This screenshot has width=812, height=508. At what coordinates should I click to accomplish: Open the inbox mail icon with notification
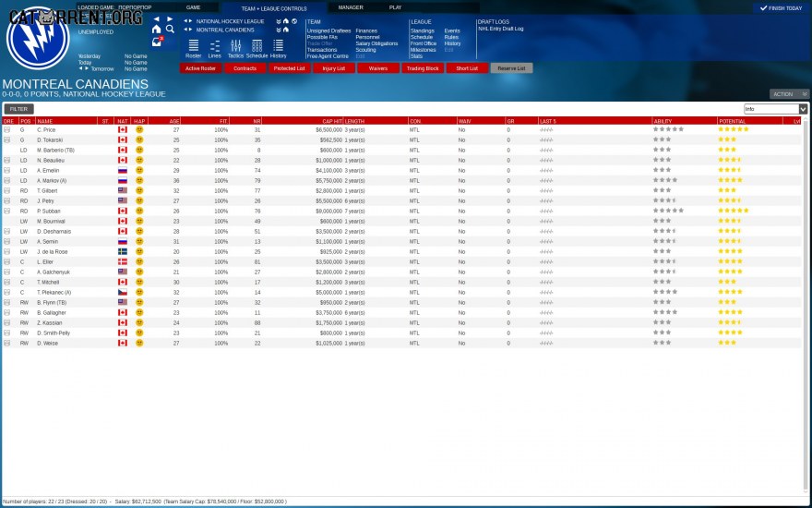pyautogui.click(x=157, y=42)
